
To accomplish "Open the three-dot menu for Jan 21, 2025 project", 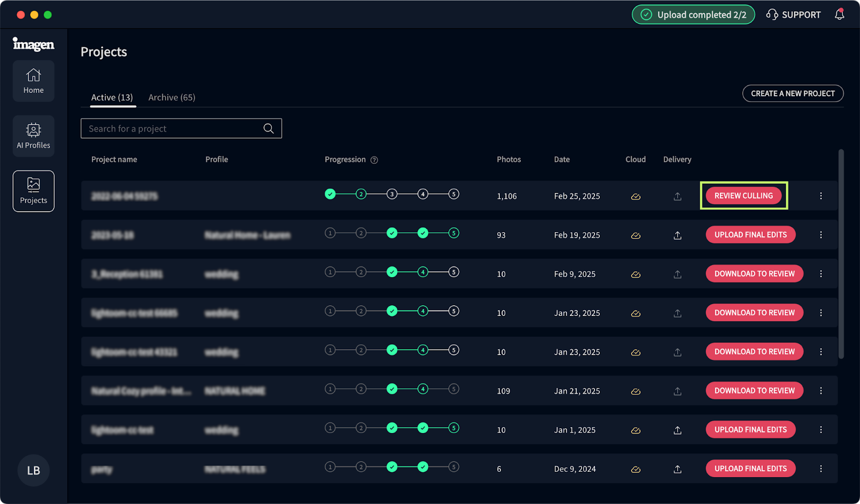I will 821,391.
